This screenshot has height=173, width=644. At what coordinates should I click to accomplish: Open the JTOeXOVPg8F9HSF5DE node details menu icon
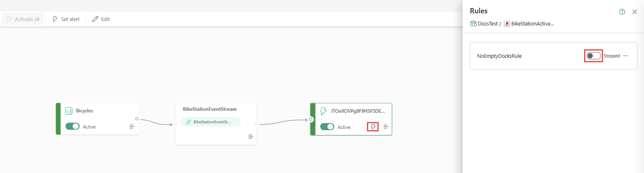[386, 127]
